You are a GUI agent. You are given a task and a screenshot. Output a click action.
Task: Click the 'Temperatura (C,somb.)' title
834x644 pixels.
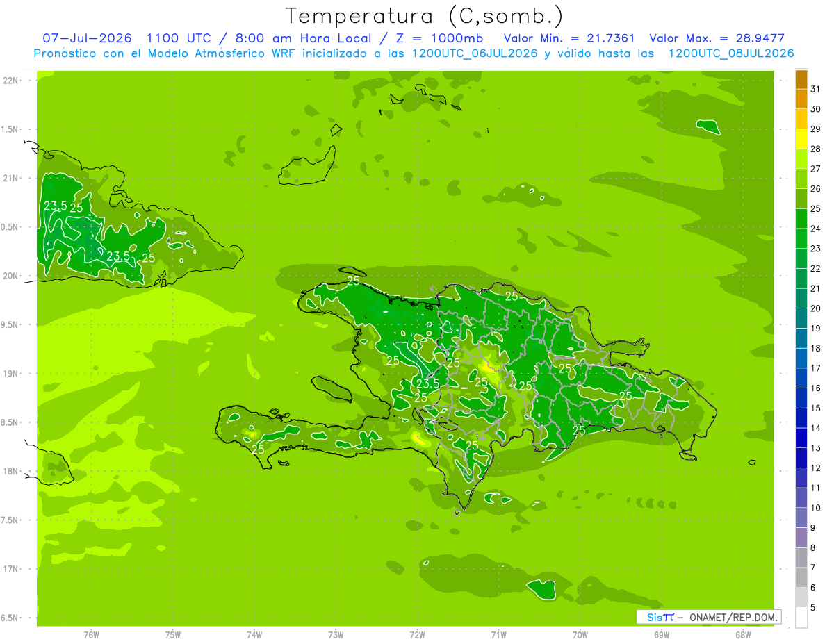pos(424,16)
